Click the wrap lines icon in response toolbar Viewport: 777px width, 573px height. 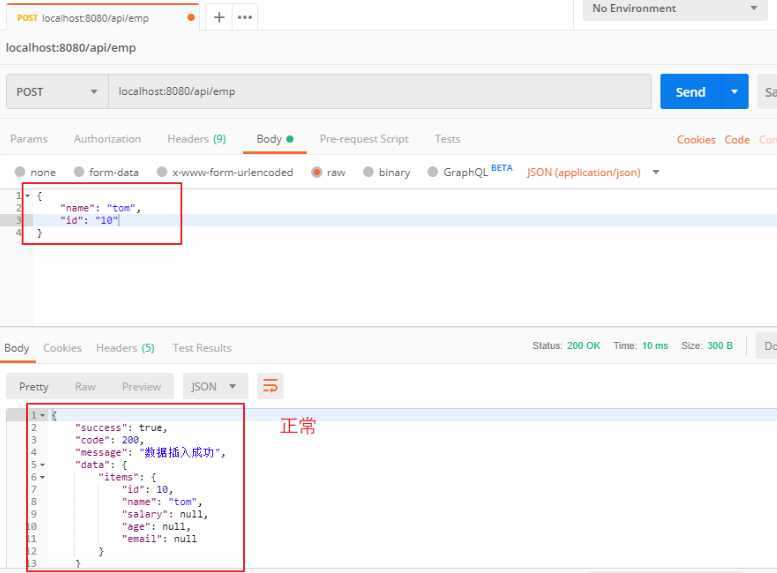point(270,386)
